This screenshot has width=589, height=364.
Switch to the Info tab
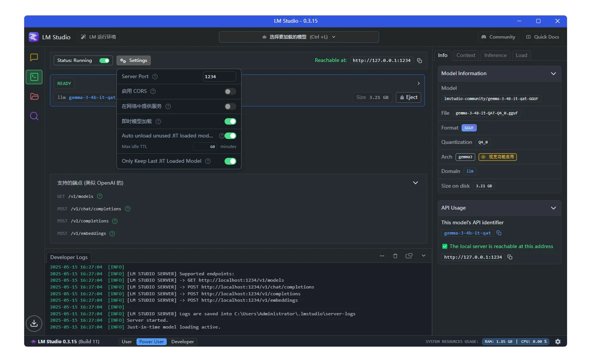[443, 56]
